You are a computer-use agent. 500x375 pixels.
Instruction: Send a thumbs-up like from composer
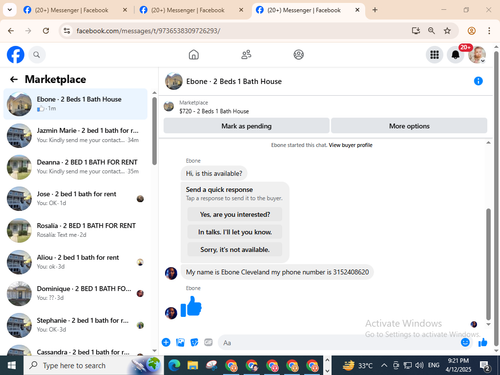(x=483, y=342)
